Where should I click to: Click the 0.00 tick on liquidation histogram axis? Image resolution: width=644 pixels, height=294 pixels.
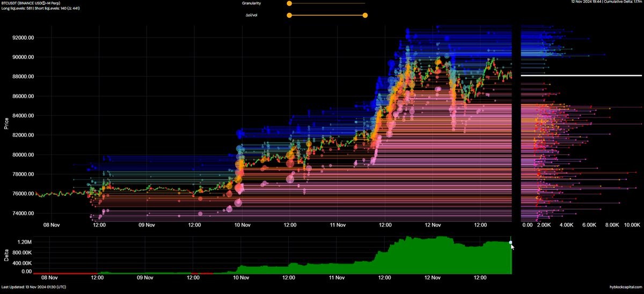(x=528, y=226)
